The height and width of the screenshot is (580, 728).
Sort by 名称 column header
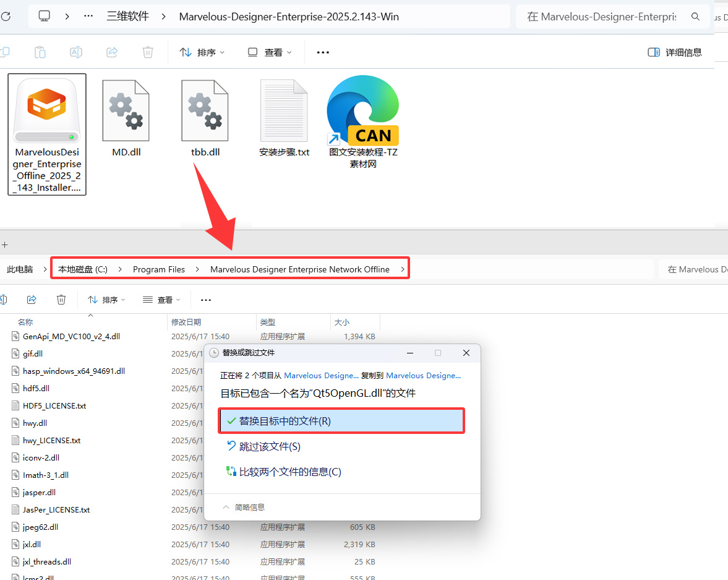tap(25, 322)
